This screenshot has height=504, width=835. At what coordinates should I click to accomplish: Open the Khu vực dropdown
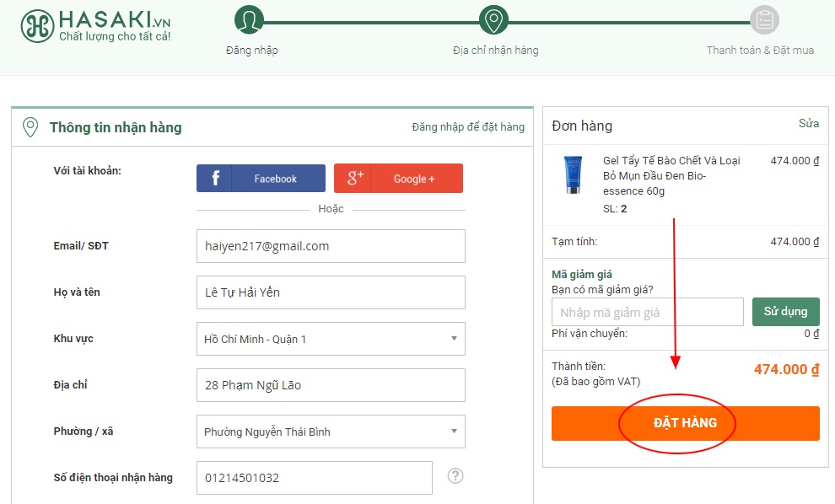click(330, 339)
